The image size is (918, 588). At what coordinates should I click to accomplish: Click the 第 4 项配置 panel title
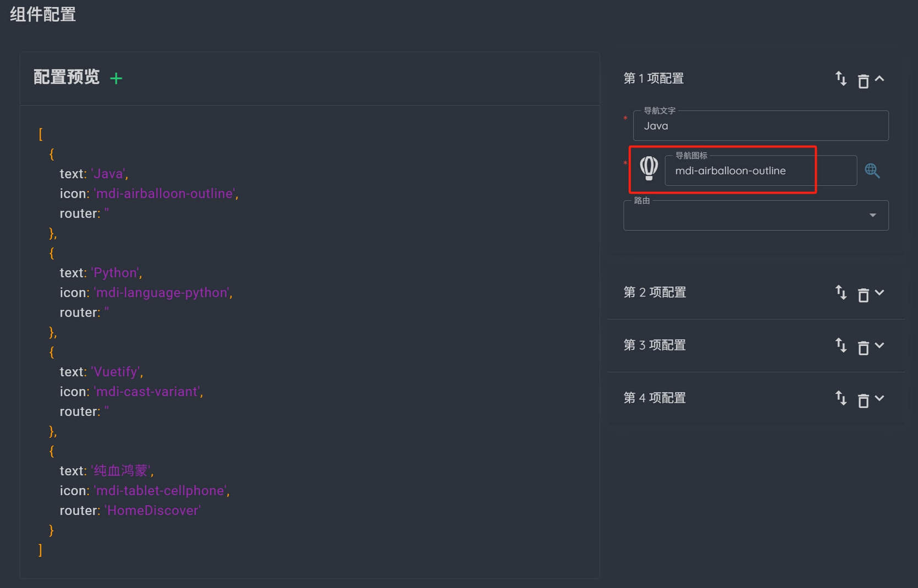(655, 398)
